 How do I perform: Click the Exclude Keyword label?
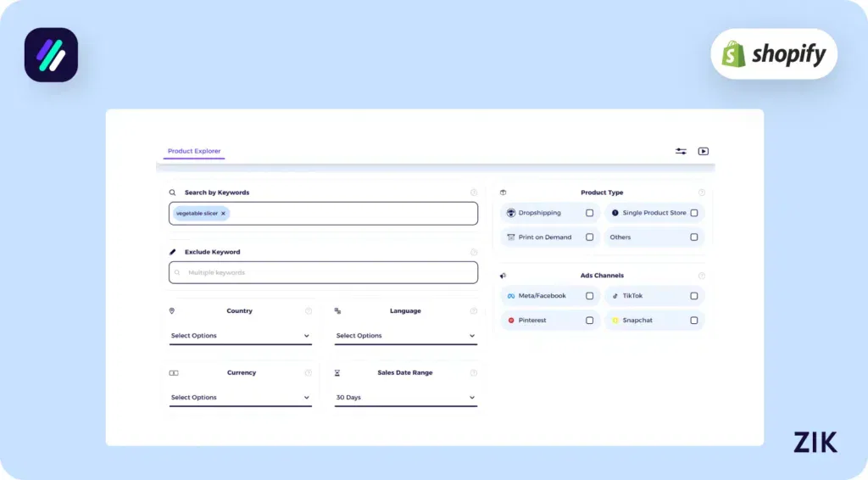[213, 252]
